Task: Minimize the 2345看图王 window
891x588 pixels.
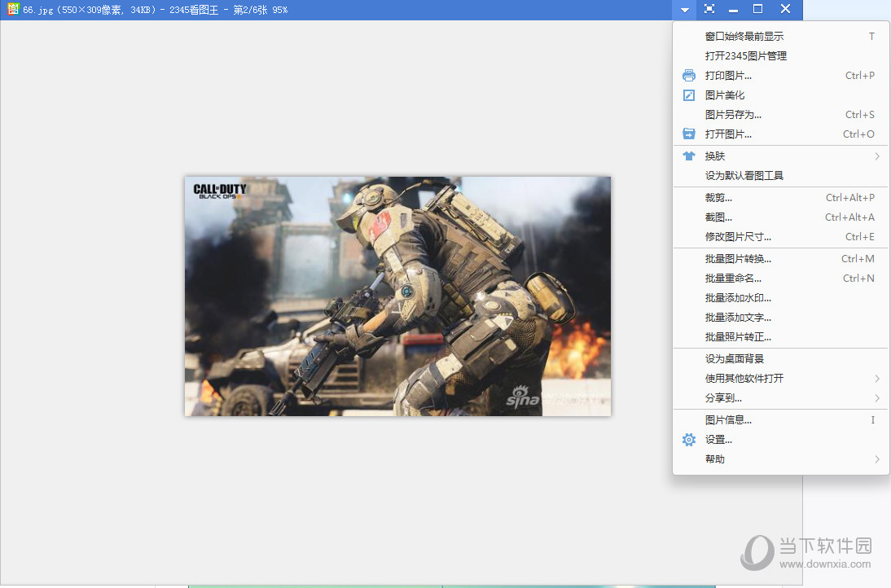Action: point(734,10)
